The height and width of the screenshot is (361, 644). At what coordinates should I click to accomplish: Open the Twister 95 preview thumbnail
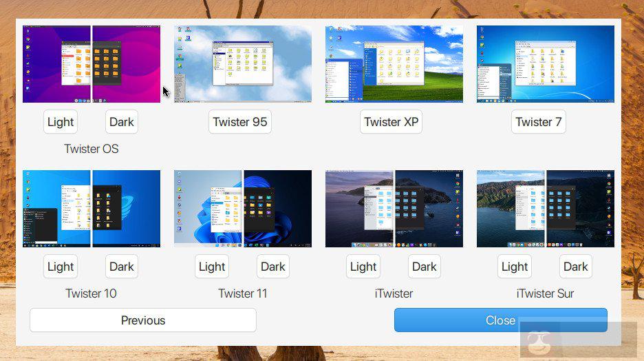(243, 64)
